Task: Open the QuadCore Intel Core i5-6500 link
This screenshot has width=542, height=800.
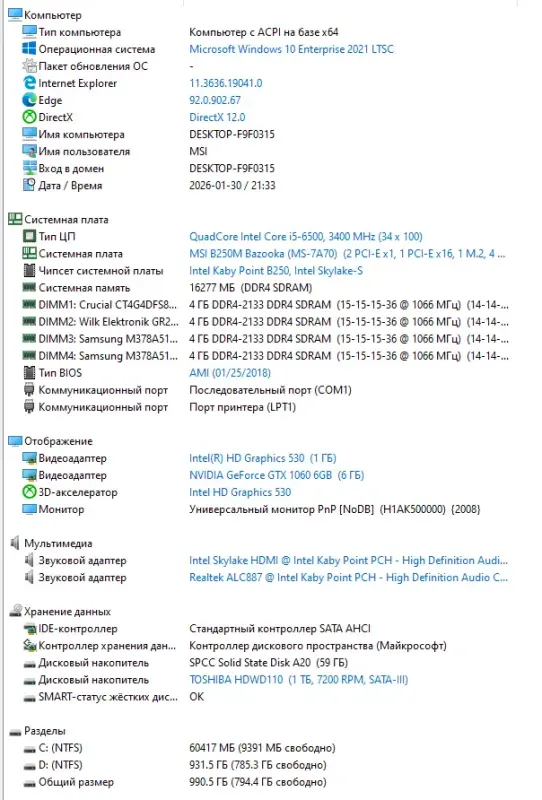Action: (x=306, y=236)
